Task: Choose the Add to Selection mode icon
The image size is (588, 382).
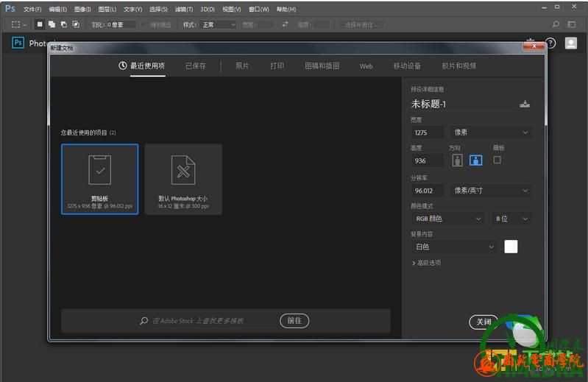Action: pyautogui.click(x=52, y=24)
